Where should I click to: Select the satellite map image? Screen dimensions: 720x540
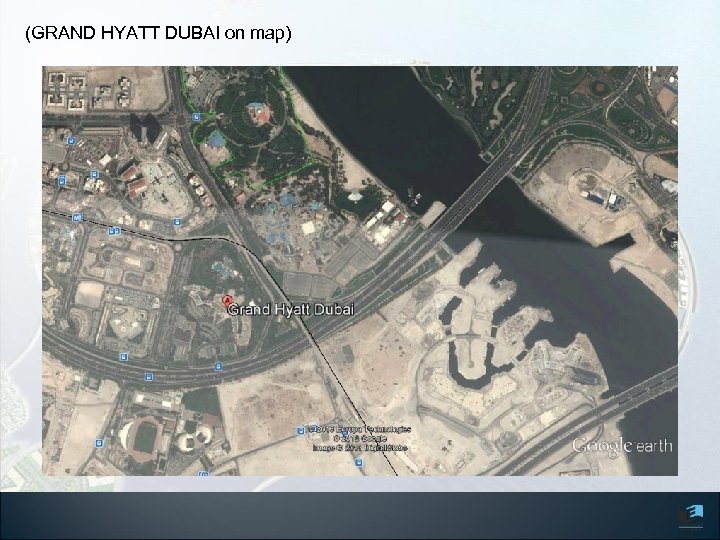click(x=360, y=271)
